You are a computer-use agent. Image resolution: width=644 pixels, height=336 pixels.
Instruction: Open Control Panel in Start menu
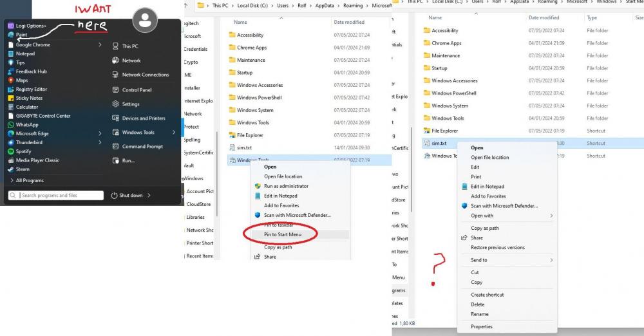(x=137, y=90)
